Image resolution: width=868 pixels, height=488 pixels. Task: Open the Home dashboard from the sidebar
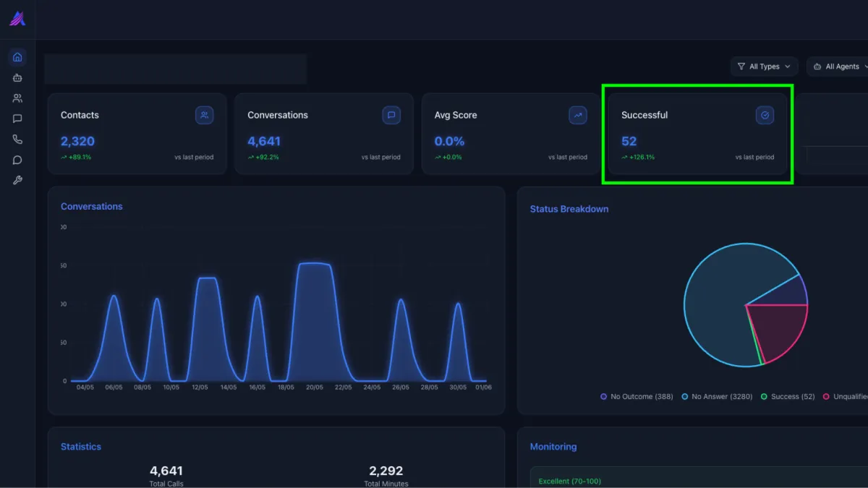click(17, 57)
